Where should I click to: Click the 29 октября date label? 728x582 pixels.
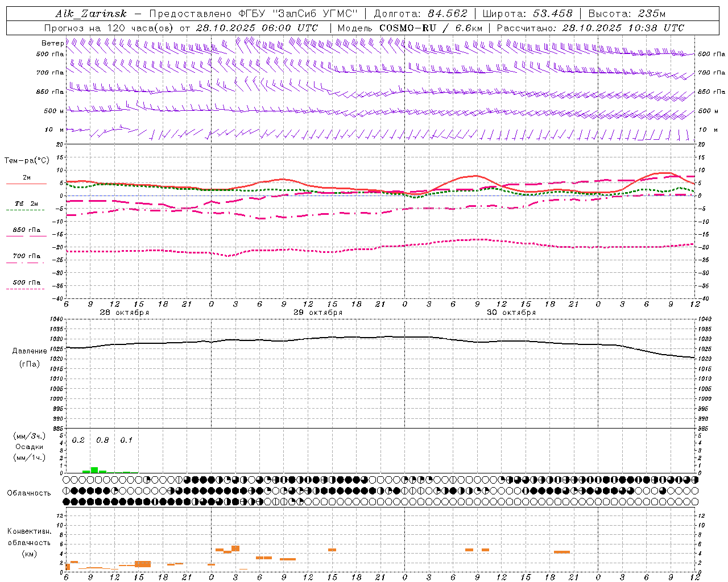pyautogui.click(x=318, y=313)
